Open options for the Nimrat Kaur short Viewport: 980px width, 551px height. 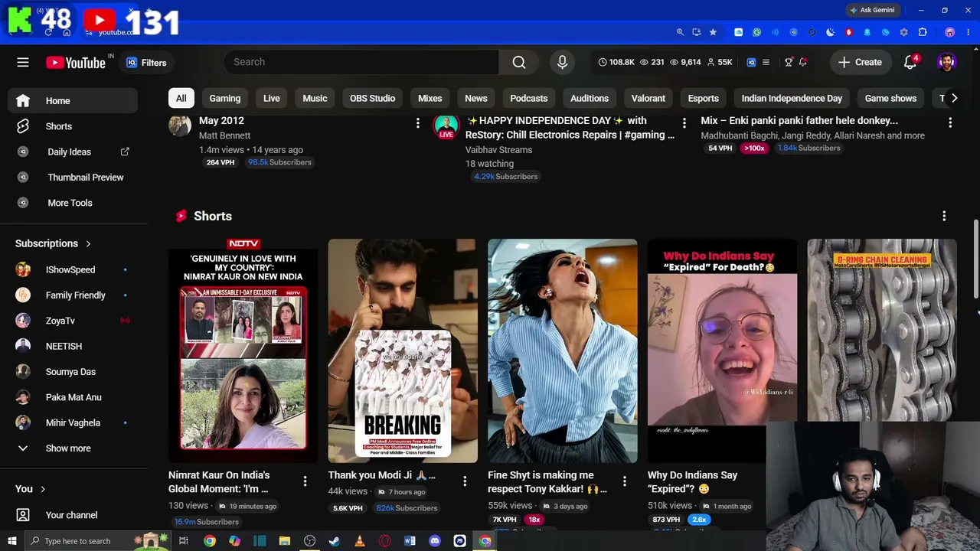[x=305, y=481]
